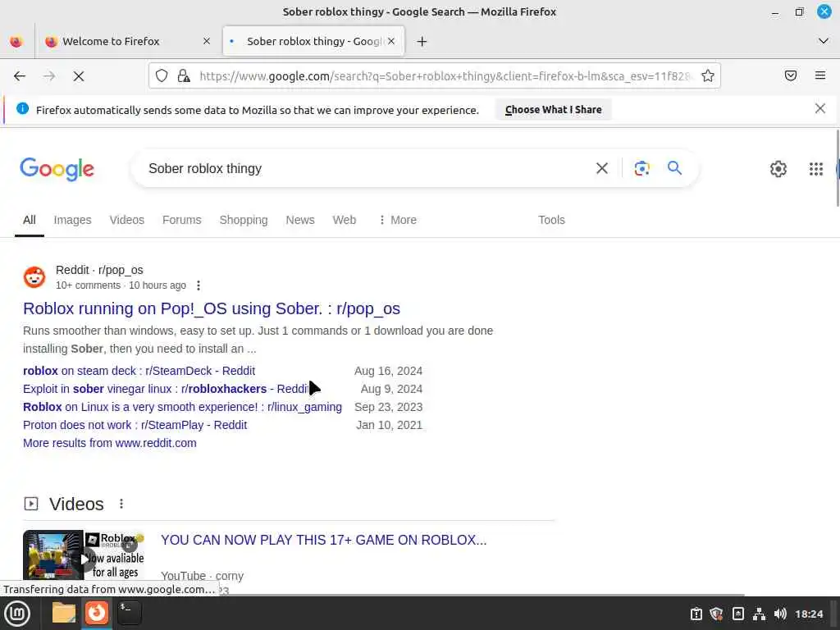Click the volume speaker tray icon

coord(780,614)
